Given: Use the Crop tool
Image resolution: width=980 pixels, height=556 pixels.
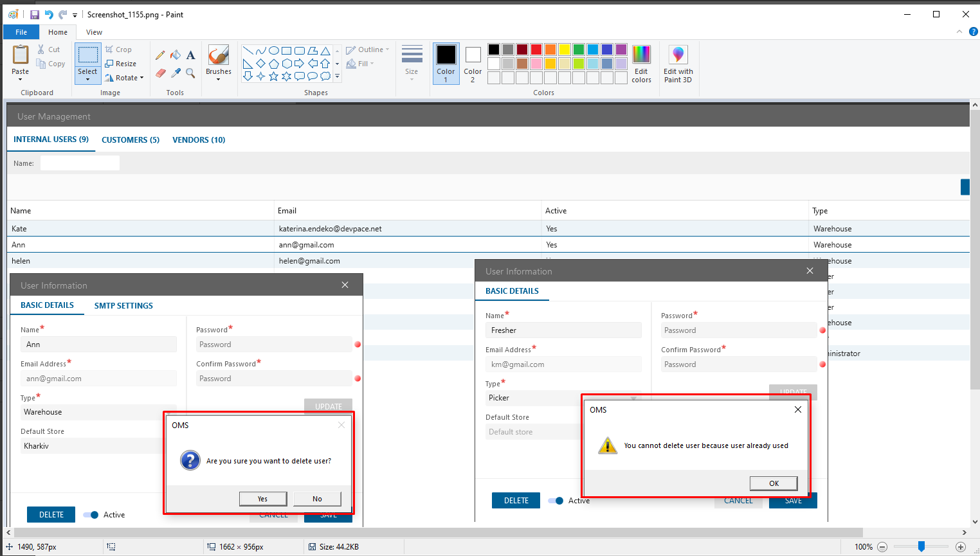Looking at the screenshot, I should 118,49.
